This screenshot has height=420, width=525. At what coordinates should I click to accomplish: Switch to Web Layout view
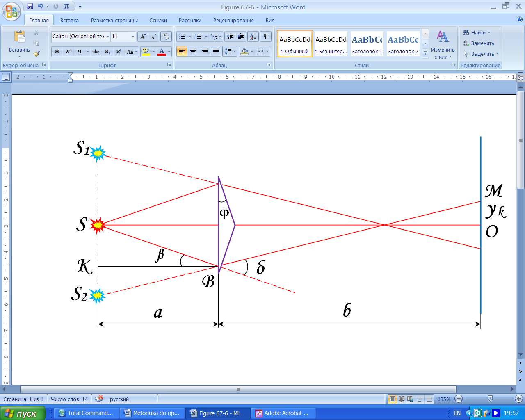(x=411, y=399)
